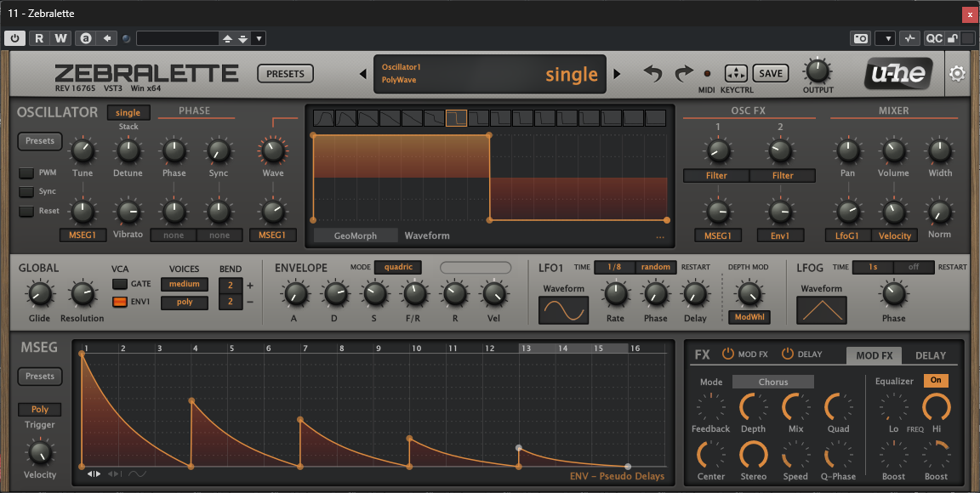980x493 pixels.
Task: Decrease bend range with minus icon
Action: (250, 302)
